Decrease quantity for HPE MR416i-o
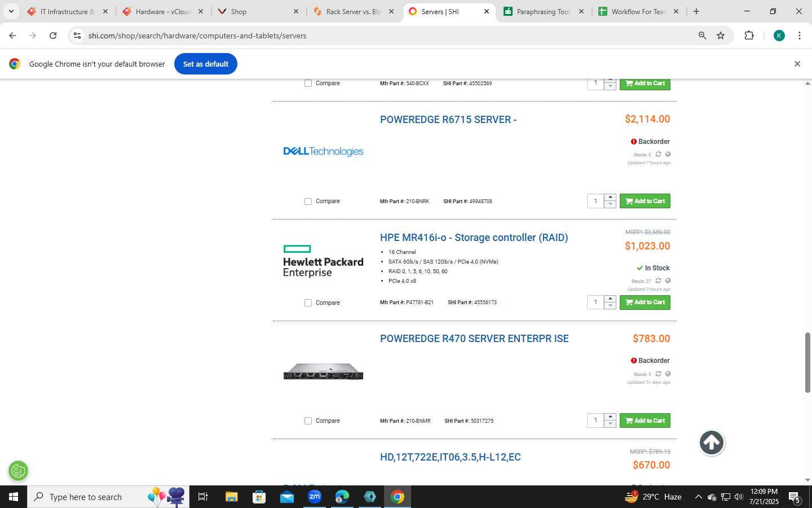812x508 pixels. pos(610,305)
